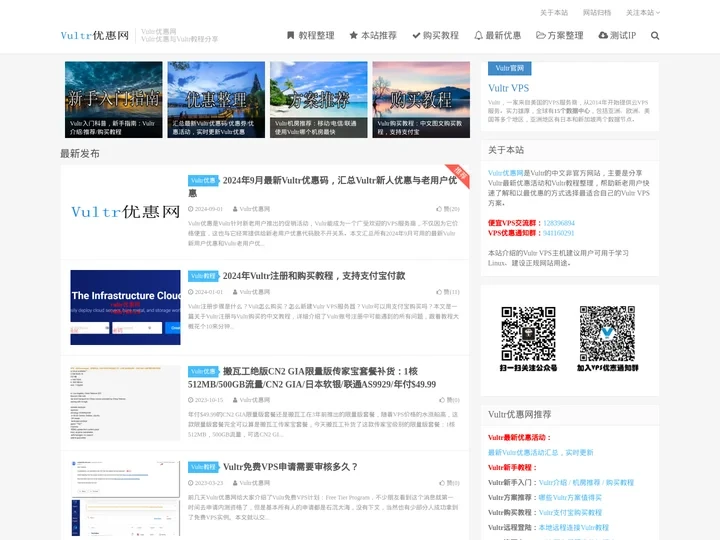Open the 优惠整理 banner image
This screenshot has width=720, height=540.
coord(216,100)
